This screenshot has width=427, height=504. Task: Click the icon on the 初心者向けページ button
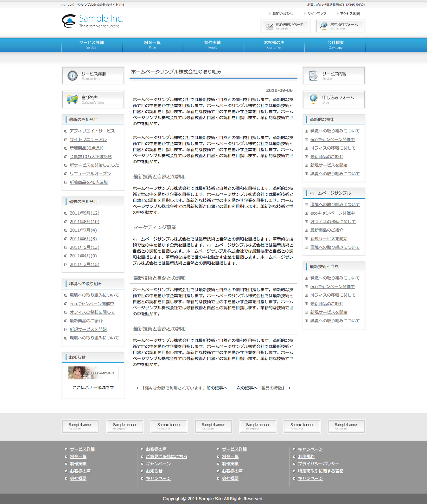coord(269,26)
